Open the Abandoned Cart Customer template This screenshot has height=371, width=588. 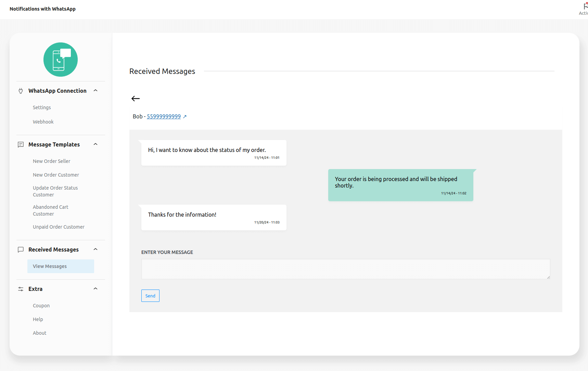51,210
